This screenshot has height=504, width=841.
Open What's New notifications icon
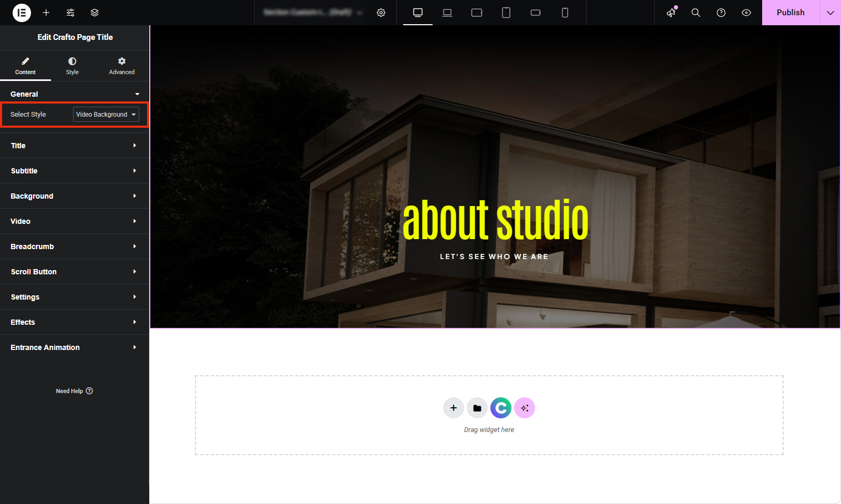[x=671, y=13]
